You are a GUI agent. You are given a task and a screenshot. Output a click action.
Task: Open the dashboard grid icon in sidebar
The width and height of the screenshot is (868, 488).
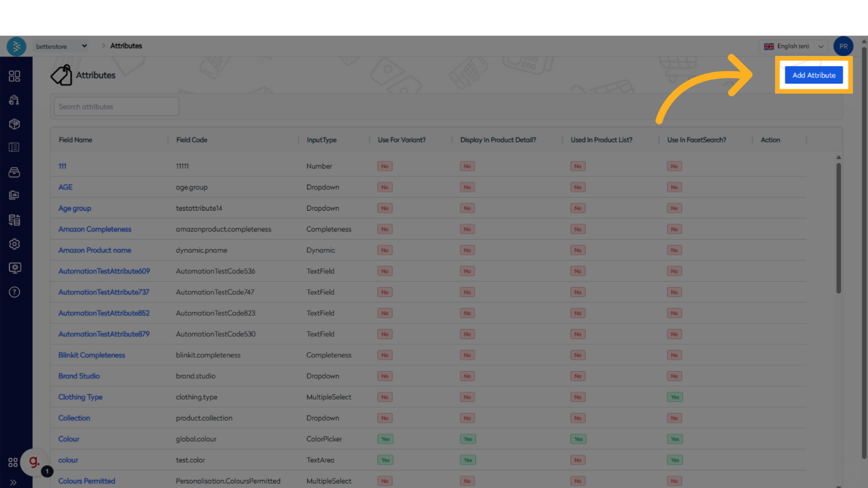click(x=14, y=76)
